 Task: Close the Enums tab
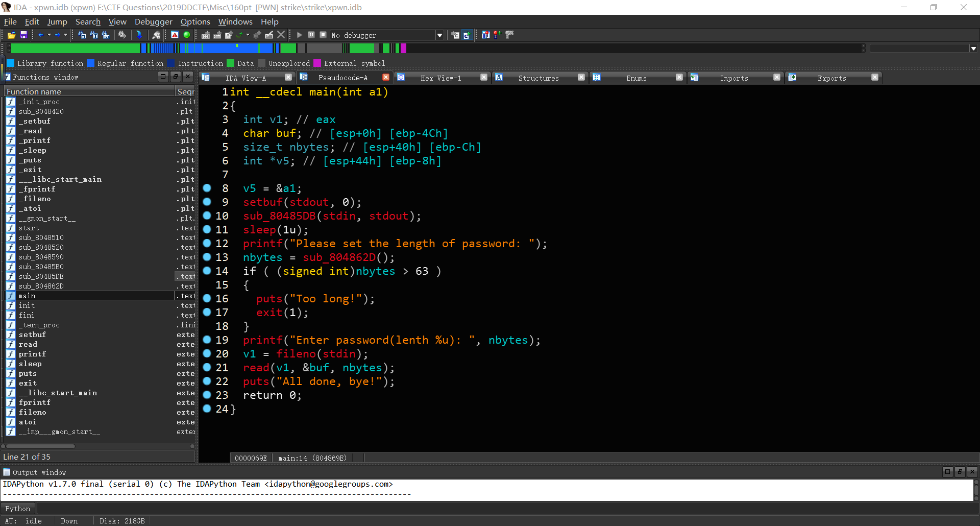point(679,77)
